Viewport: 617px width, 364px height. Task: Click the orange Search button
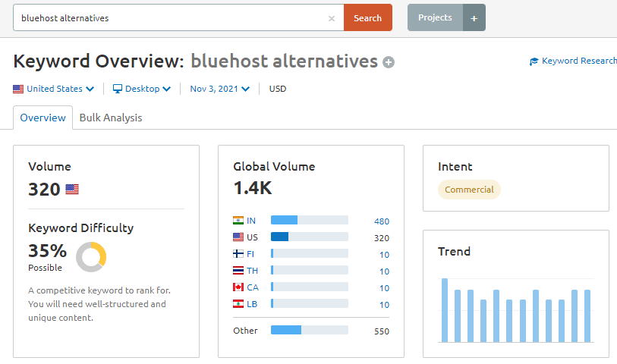pyautogui.click(x=367, y=17)
